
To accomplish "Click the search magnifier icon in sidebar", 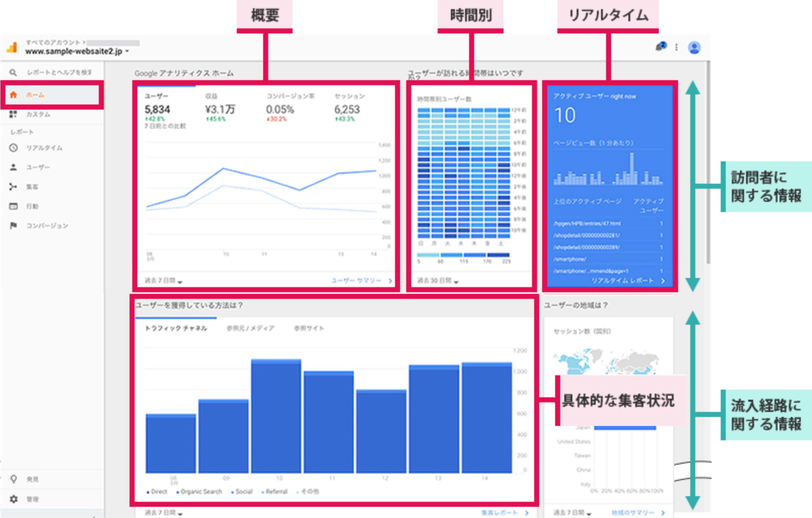I will pyautogui.click(x=13, y=72).
